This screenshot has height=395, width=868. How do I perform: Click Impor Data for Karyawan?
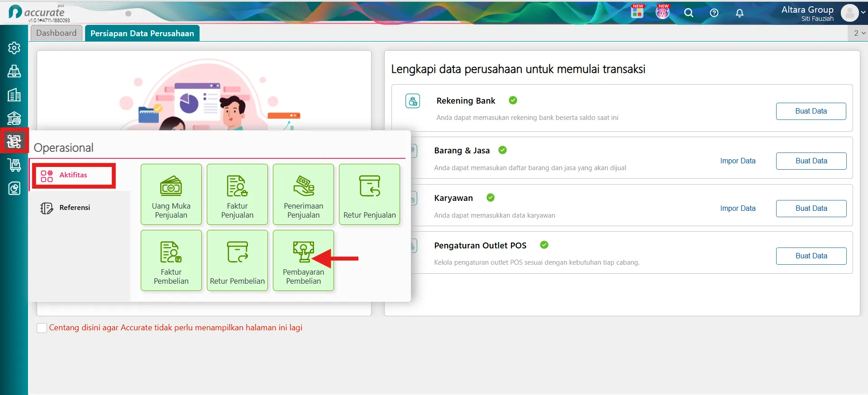tap(738, 209)
